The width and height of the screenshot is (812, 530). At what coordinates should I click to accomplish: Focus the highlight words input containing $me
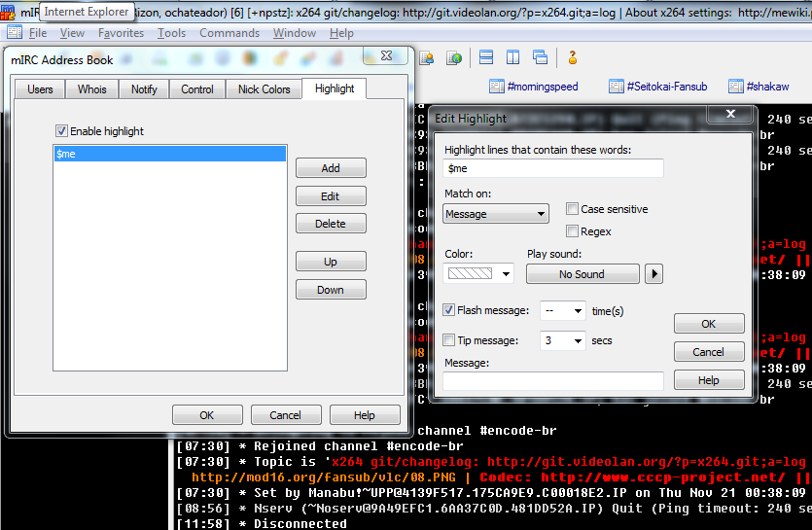[553, 168]
